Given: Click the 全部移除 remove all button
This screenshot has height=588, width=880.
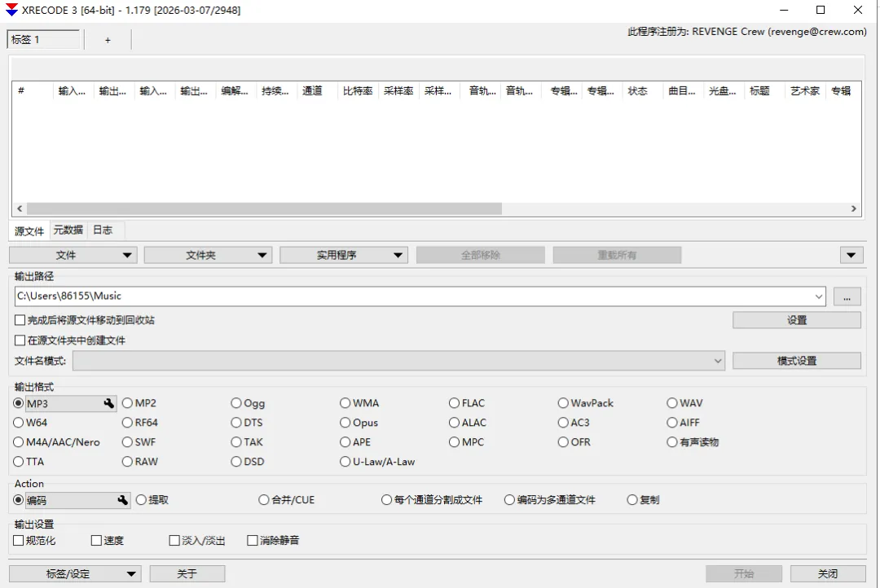Looking at the screenshot, I should click(481, 255).
